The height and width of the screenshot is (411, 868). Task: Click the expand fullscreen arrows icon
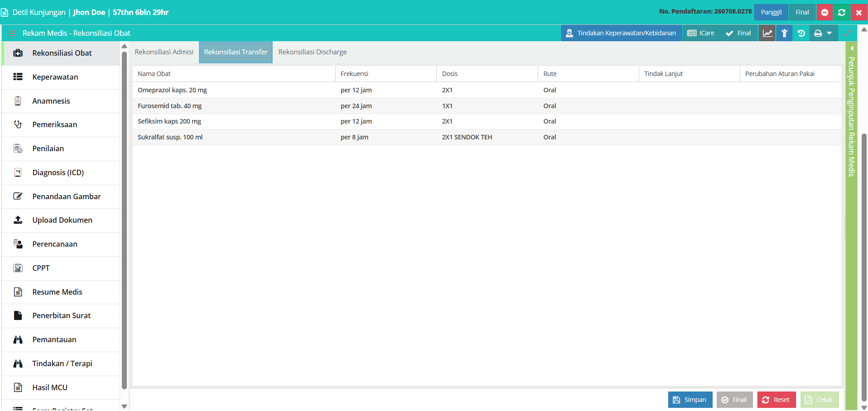[847, 33]
